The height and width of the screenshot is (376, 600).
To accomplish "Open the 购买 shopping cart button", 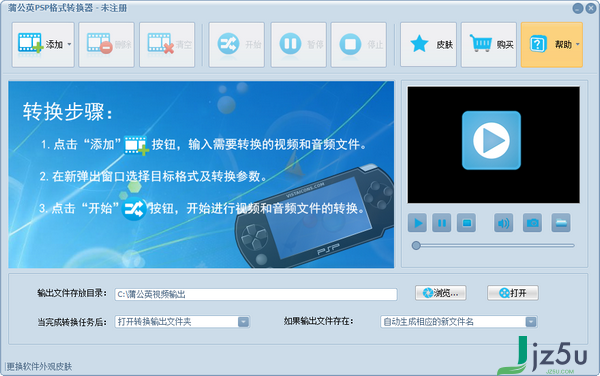I will (x=489, y=45).
